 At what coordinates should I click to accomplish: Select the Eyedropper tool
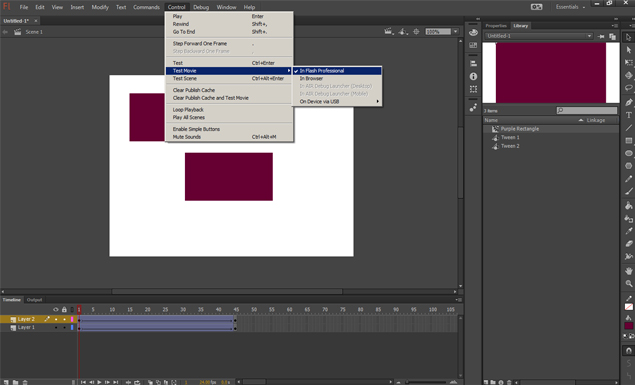click(x=629, y=231)
